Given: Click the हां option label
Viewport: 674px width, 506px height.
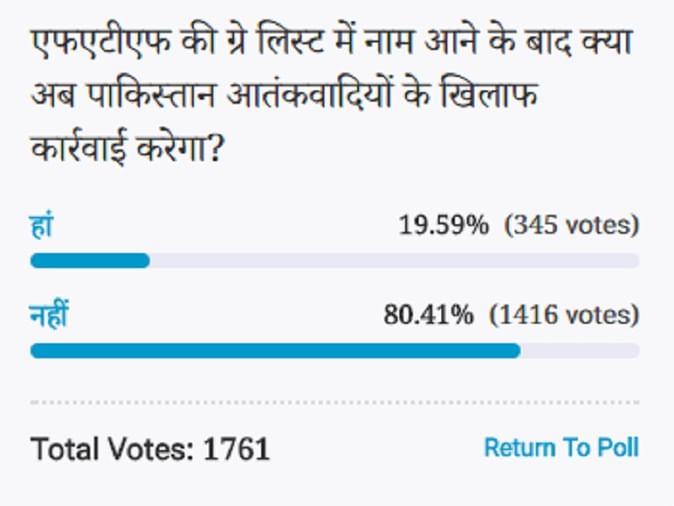Looking at the screenshot, I should point(41,226).
